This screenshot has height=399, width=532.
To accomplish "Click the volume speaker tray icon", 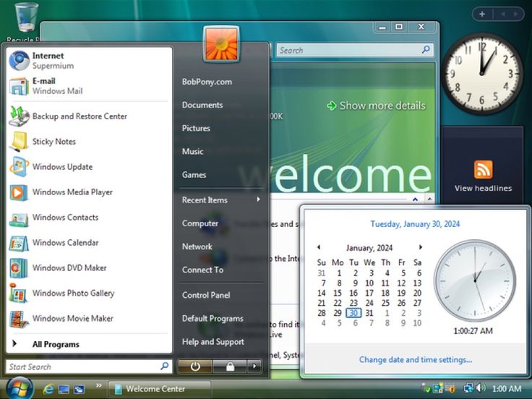I will pyautogui.click(x=481, y=388).
